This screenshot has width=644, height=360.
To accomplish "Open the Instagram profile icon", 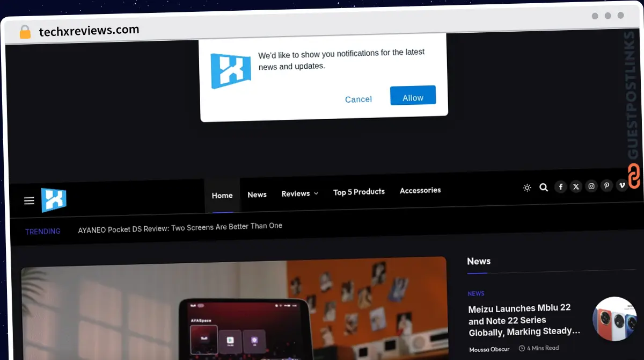I will pos(591,186).
